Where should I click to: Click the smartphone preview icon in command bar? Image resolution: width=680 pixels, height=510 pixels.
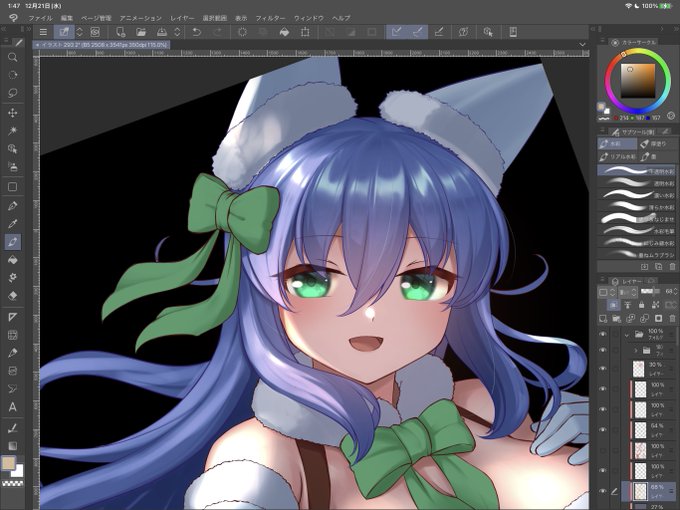(x=513, y=32)
